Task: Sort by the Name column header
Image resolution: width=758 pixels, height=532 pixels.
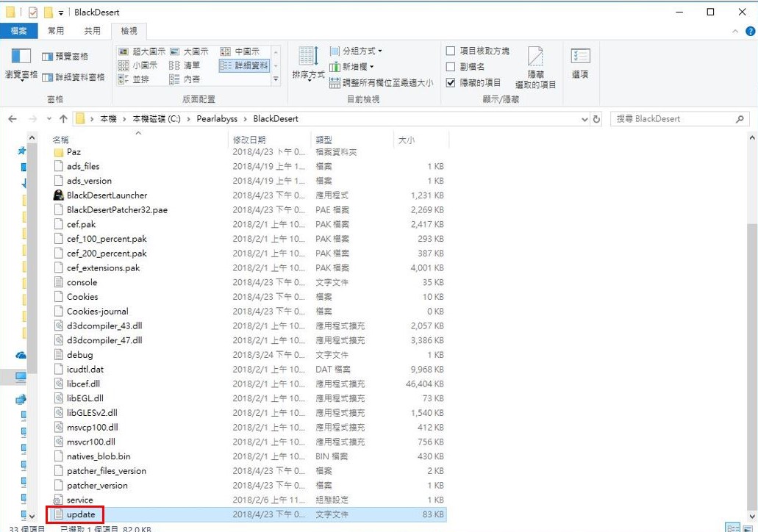Action: tap(139, 140)
